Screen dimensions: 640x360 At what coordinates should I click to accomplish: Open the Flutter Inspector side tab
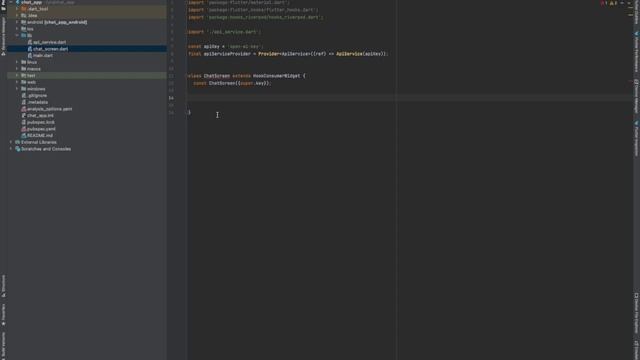pos(636,138)
